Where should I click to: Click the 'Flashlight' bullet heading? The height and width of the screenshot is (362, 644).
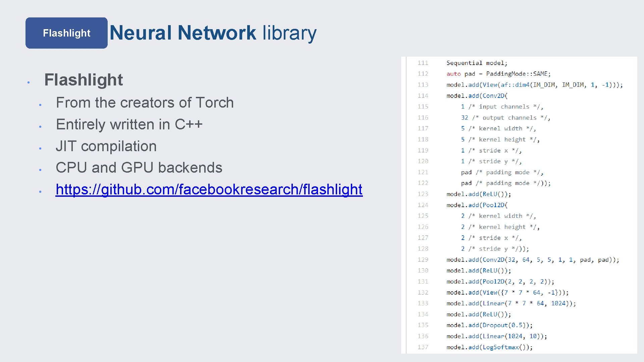coord(84,80)
